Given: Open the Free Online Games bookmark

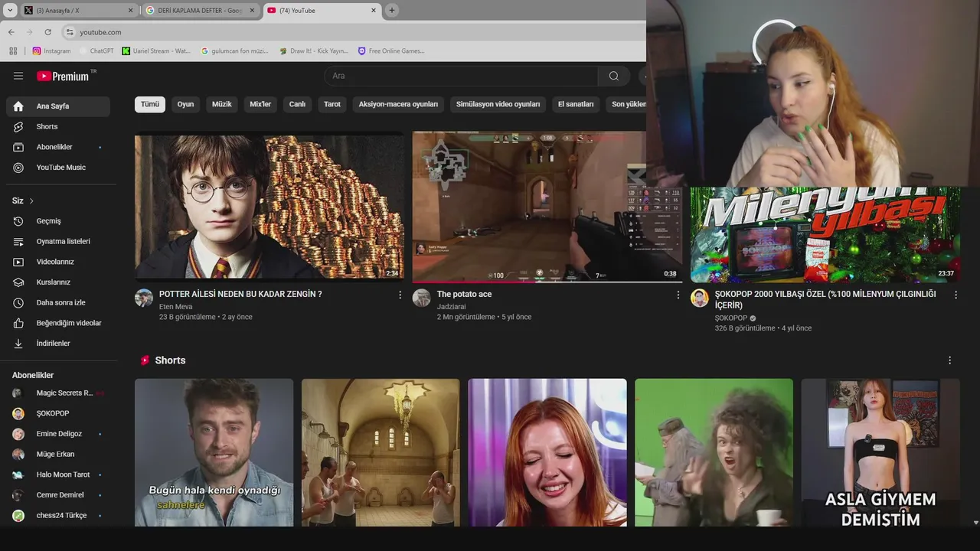Looking at the screenshot, I should click(391, 51).
